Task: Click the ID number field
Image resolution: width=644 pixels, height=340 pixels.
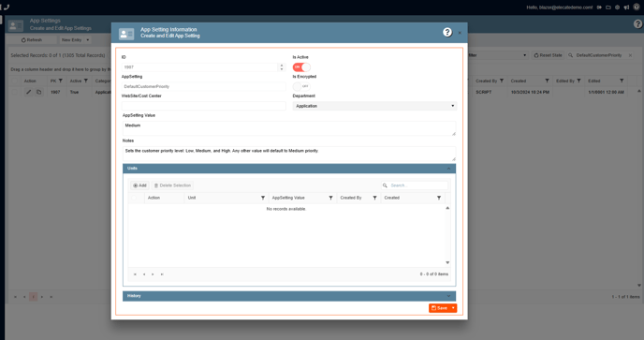Action: 200,67
